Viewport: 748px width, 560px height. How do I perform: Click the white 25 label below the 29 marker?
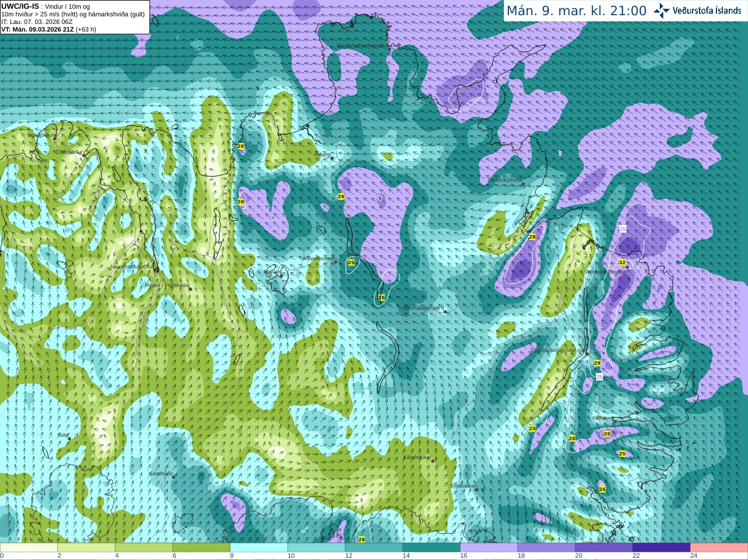click(x=600, y=378)
